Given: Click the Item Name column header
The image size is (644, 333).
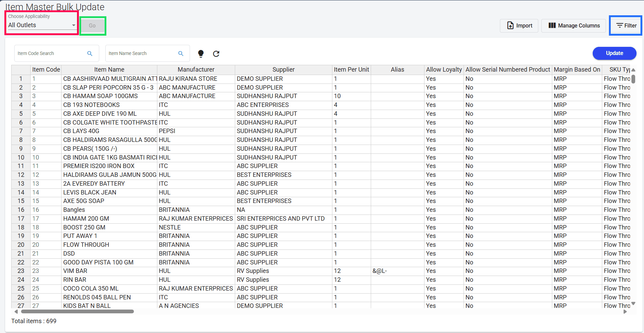Looking at the screenshot, I should point(109,70).
